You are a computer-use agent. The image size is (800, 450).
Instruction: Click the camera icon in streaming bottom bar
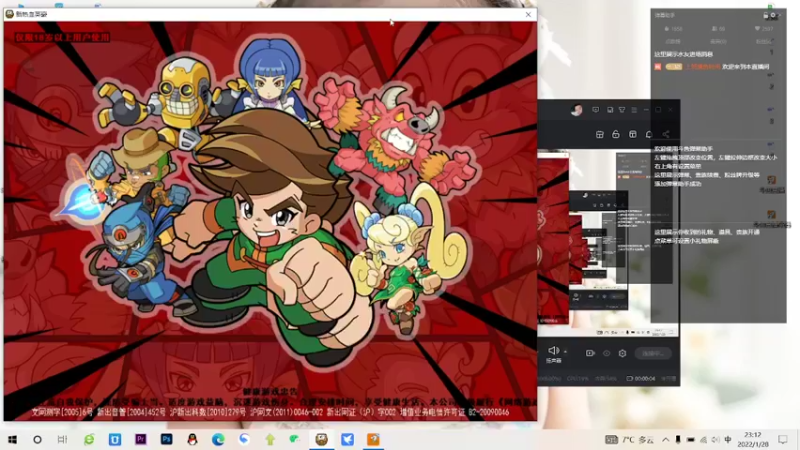[x=590, y=353]
